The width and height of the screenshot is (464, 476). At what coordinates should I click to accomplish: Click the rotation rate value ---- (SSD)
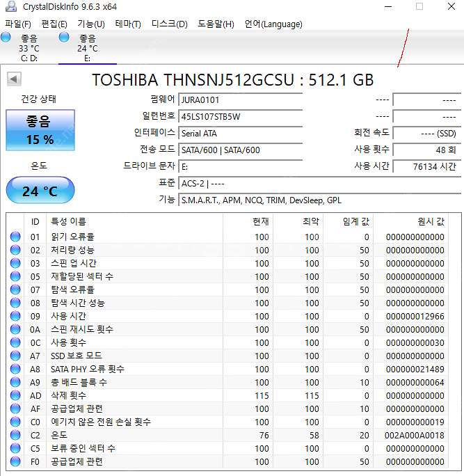(x=427, y=134)
